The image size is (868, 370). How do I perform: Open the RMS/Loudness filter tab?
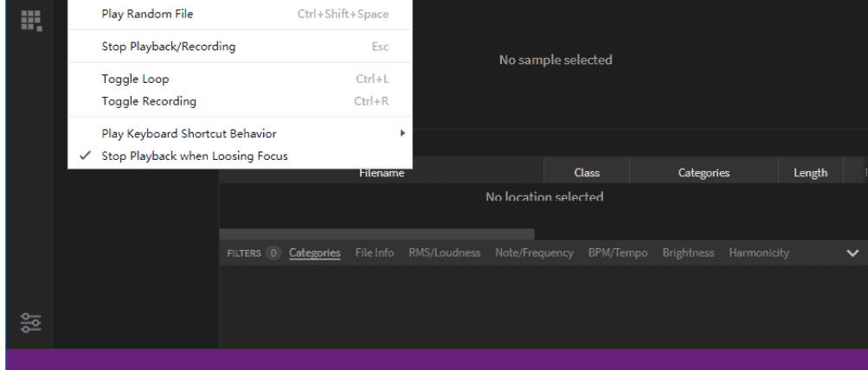coord(445,252)
